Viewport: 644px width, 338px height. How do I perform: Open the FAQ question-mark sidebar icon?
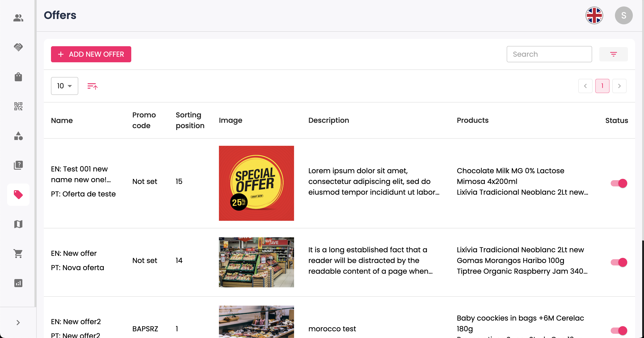[18, 165]
